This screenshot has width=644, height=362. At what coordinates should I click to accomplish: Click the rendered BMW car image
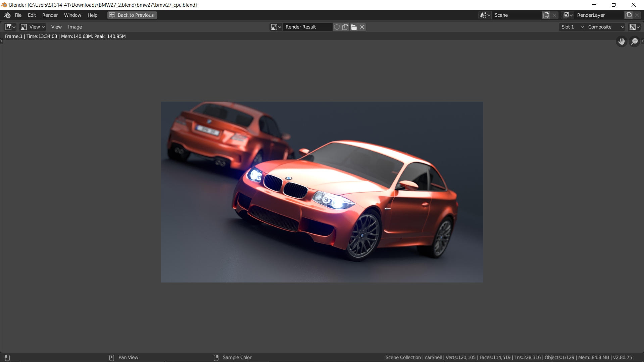[x=322, y=192]
